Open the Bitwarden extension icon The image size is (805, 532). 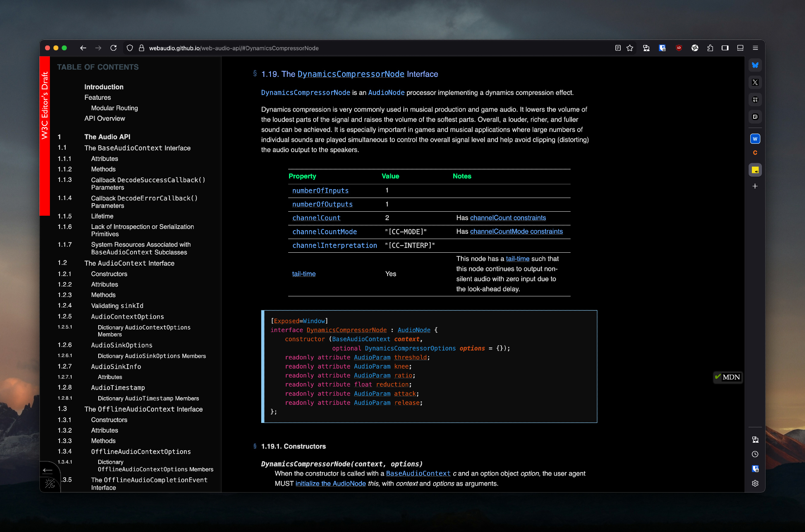tap(662, 48)
